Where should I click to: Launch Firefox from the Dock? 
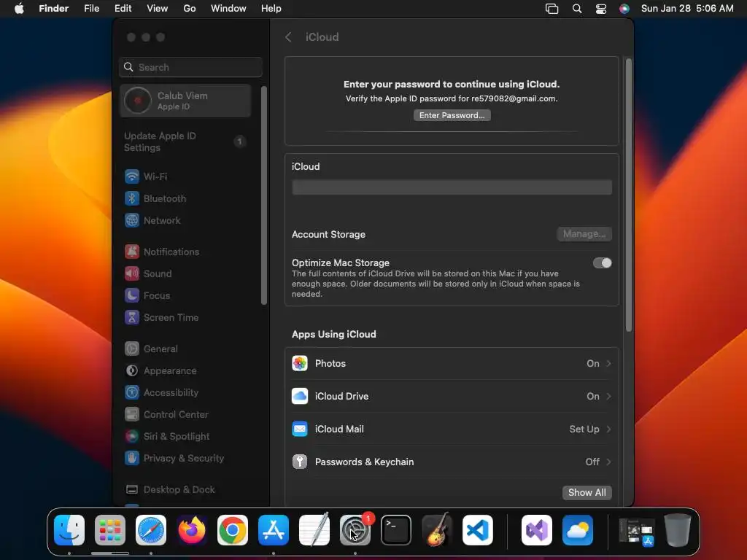(x=192, y=530)
